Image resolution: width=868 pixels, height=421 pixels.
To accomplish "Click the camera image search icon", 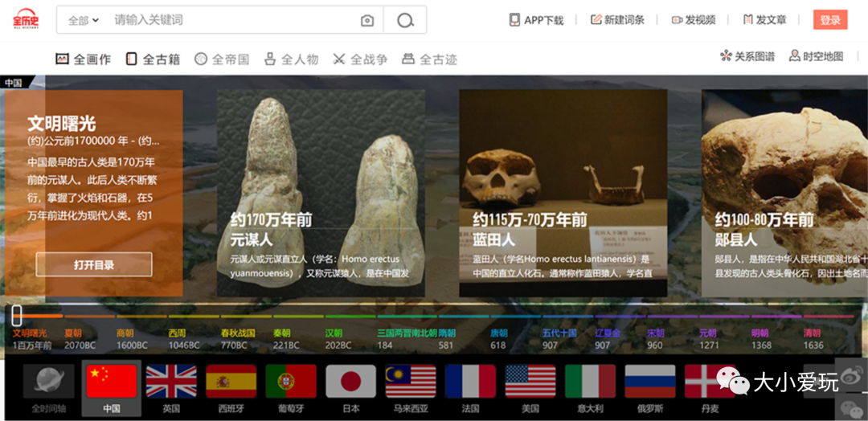I will click(x=367, y=21).
